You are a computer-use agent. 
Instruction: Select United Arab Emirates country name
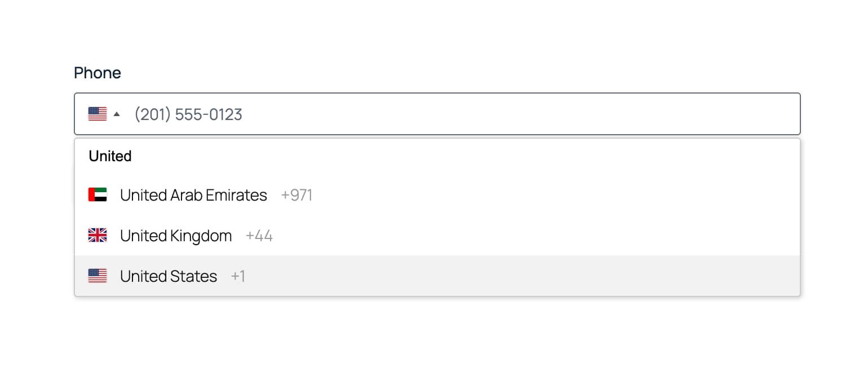193,195
